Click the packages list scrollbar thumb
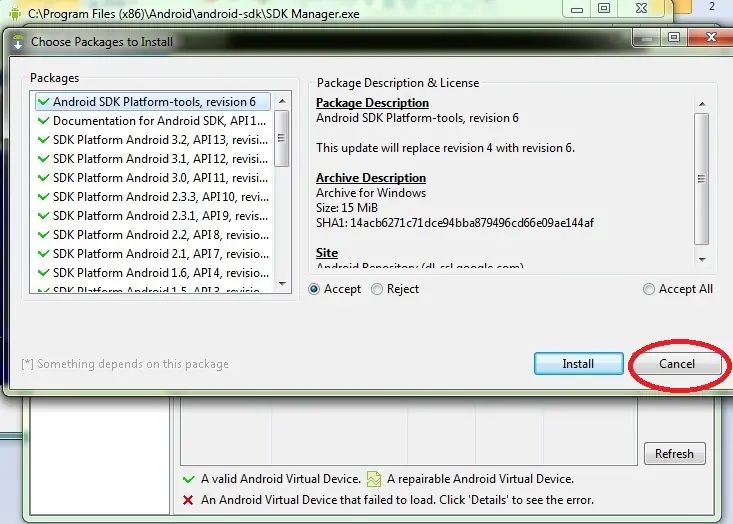 coord(281,138)
